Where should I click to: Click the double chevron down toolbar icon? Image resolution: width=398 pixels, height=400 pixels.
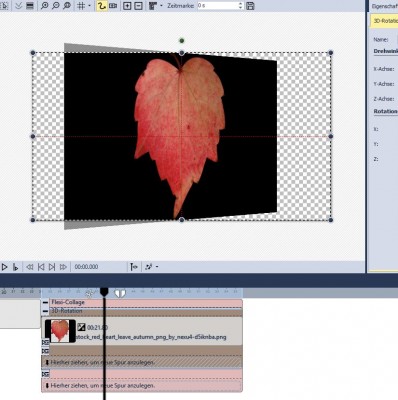coord(19,6)
